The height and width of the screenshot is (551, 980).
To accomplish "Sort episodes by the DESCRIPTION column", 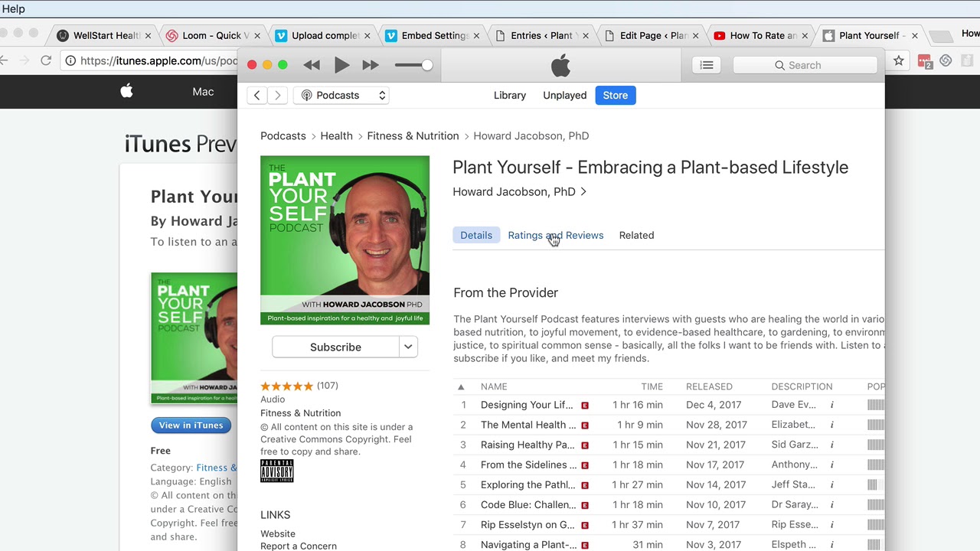I will pos(802,386).
